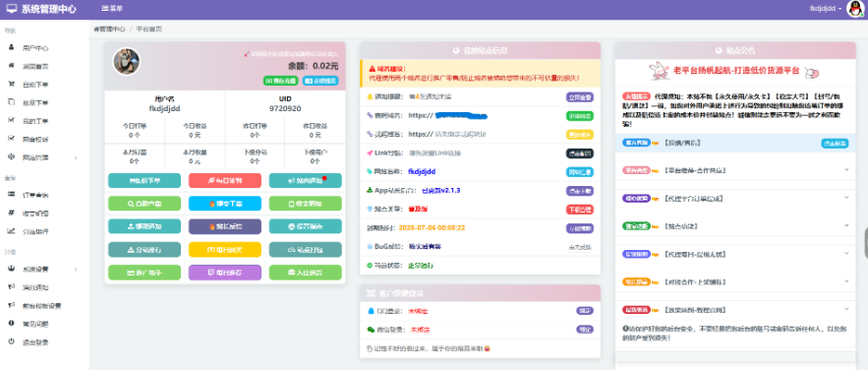Click the dark purple 站长反馈 button
Image resolution: width=868 pixels, height=370 pixels.
coord(225,226)
